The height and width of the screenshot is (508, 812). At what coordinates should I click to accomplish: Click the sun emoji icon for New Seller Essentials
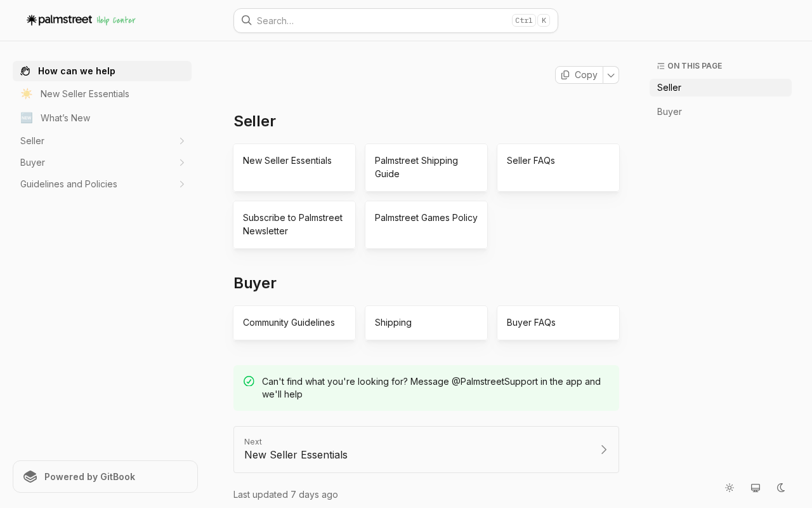pos(27,94)
